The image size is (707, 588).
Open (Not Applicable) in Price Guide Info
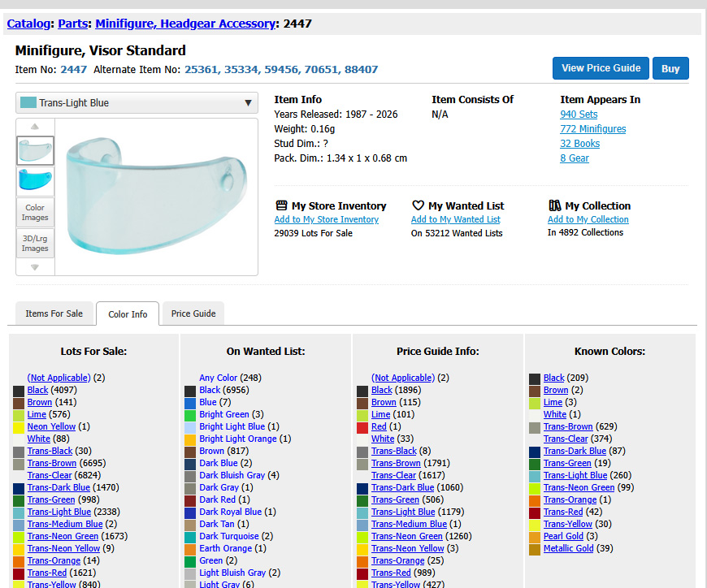[403, 378]
